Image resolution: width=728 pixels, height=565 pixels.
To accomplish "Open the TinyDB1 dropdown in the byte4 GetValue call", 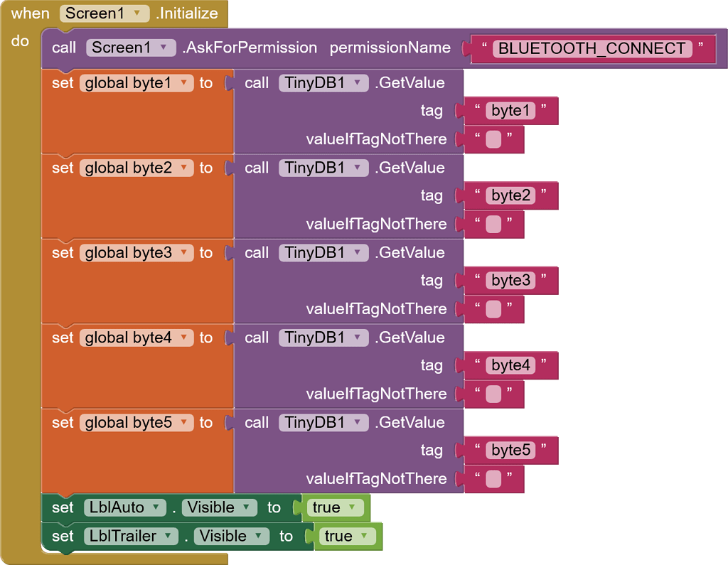I will point(357,338).
